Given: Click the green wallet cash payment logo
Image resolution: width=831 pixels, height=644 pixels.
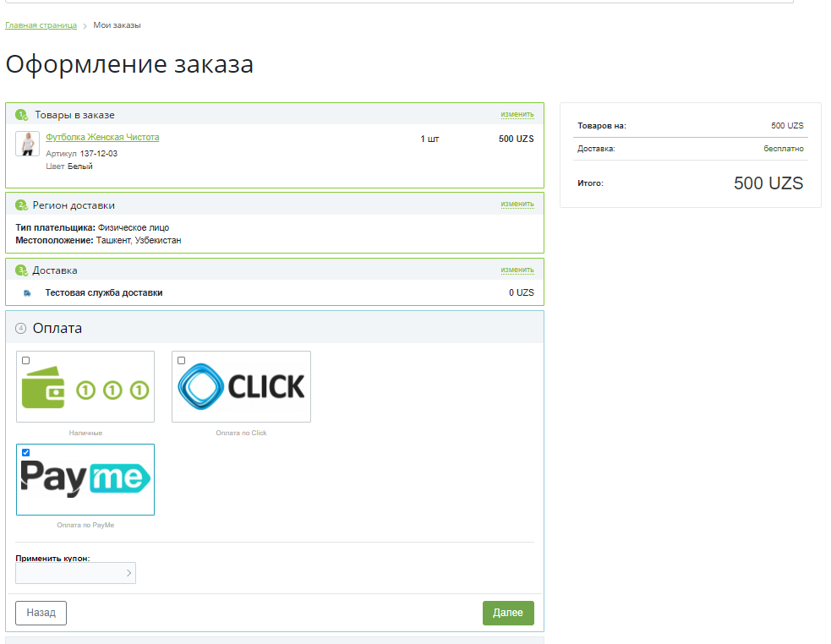Looking at the screenshot, I should pyautogui.click(x=85, y=388).
